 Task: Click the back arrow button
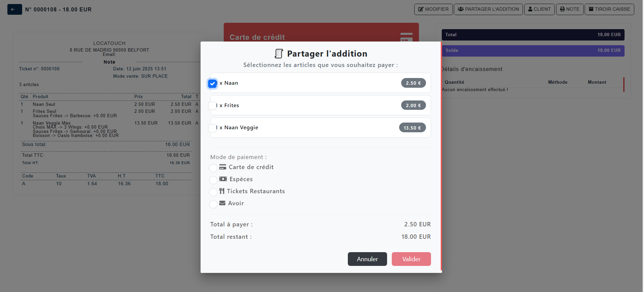tap(14, 9)
